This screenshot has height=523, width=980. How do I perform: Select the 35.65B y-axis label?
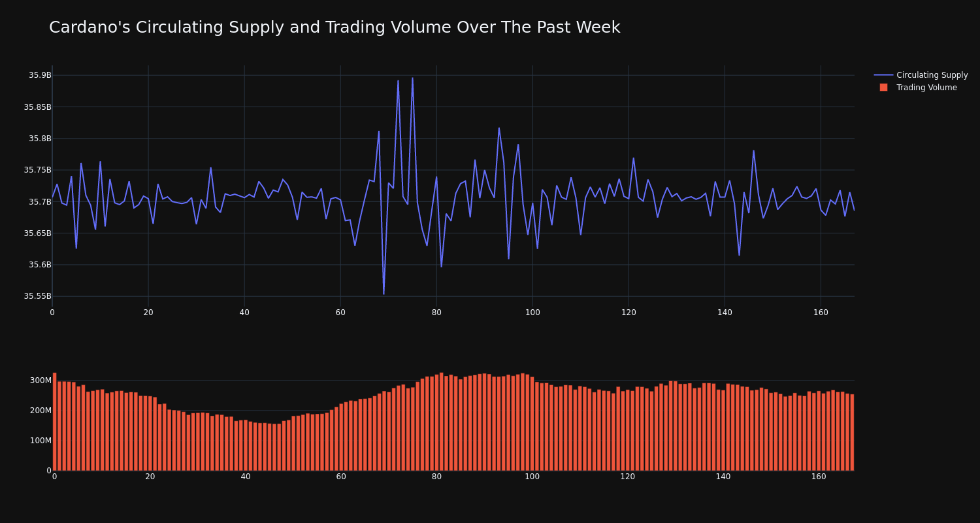click(x=37, y=233)
